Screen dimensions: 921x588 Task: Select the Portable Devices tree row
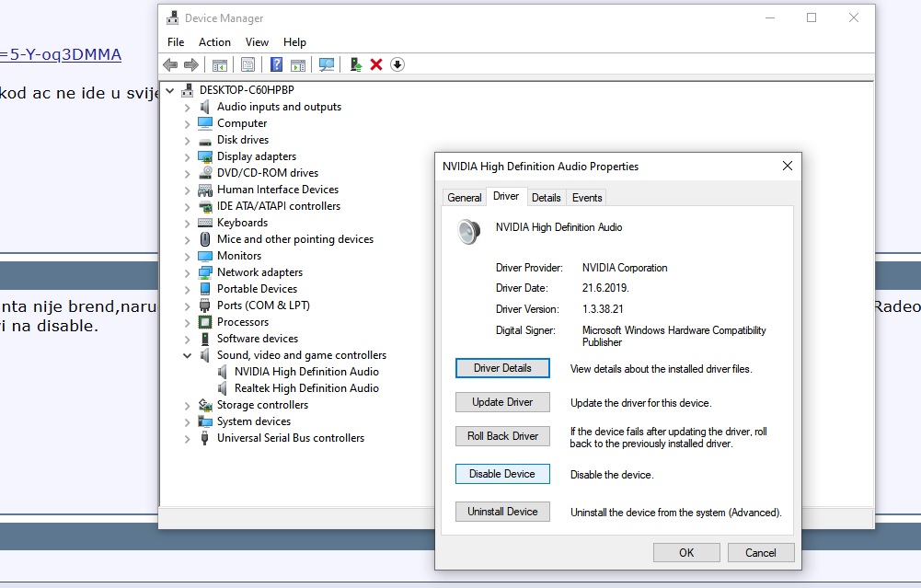point(257,289)
